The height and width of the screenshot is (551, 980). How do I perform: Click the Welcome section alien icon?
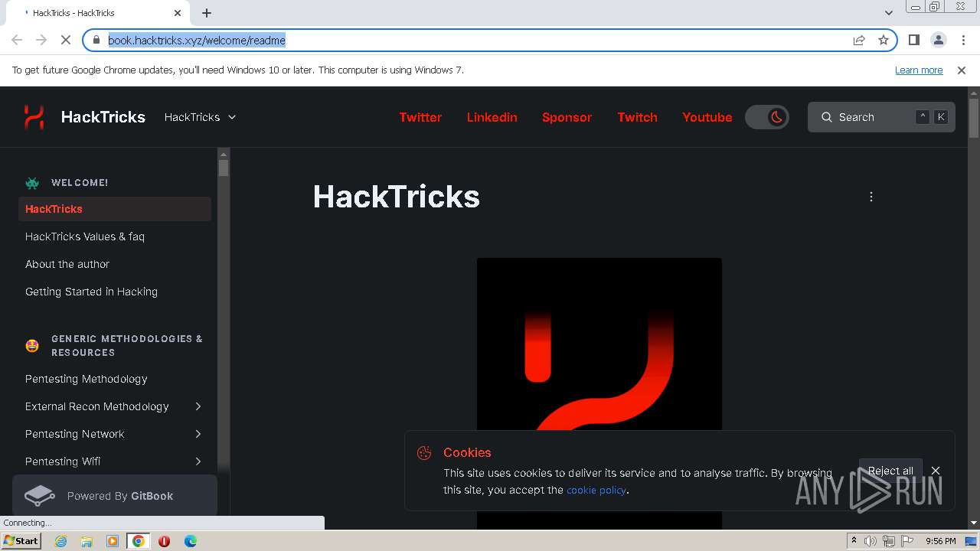[x=32, y=183]
